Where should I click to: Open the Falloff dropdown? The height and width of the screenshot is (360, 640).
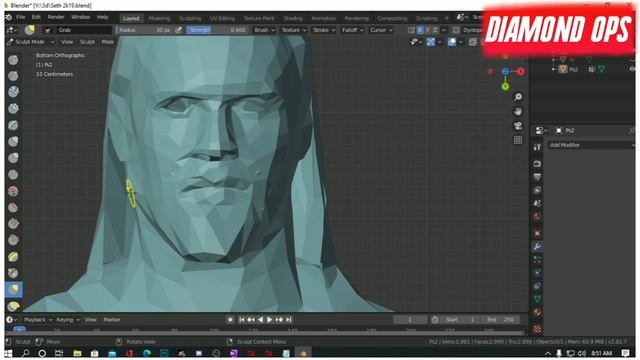point(352,30)
